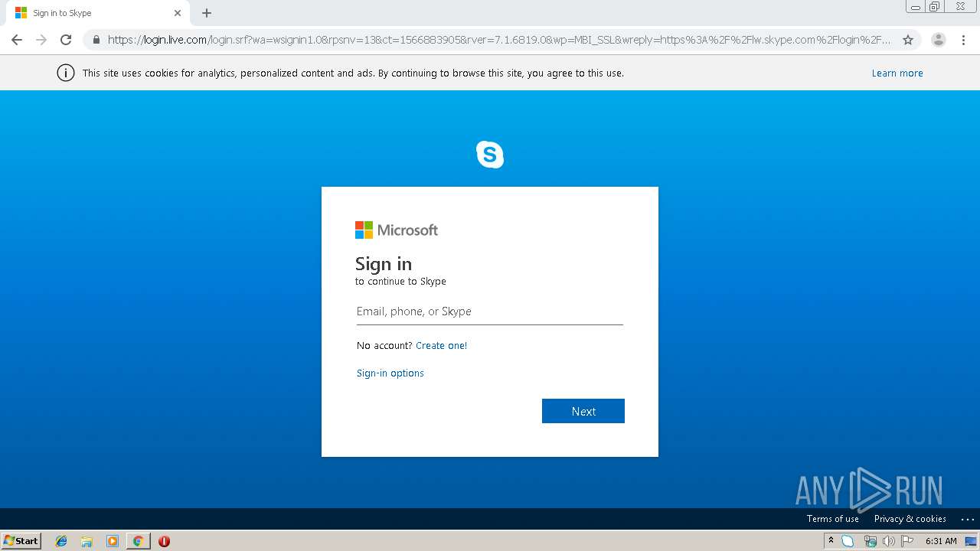Open 'Sign-in options' link
This screenshot has width=980, height=551.
pos(390,373)
